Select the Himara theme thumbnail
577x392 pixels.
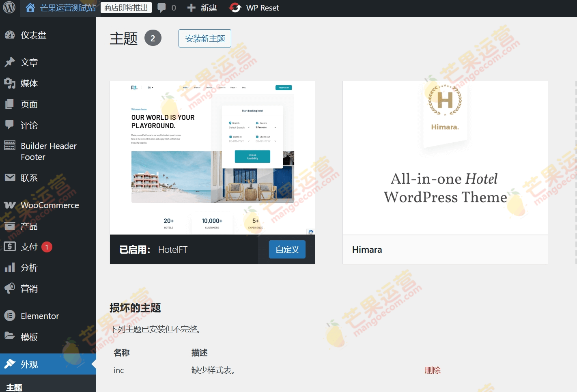[445, 157]
